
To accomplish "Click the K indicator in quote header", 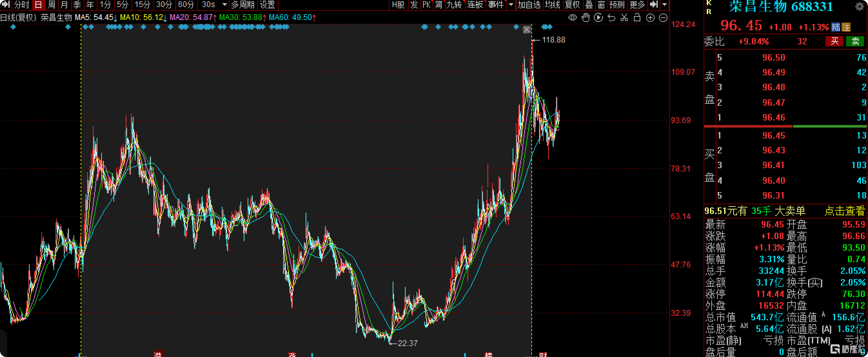I will click(709, 3).
